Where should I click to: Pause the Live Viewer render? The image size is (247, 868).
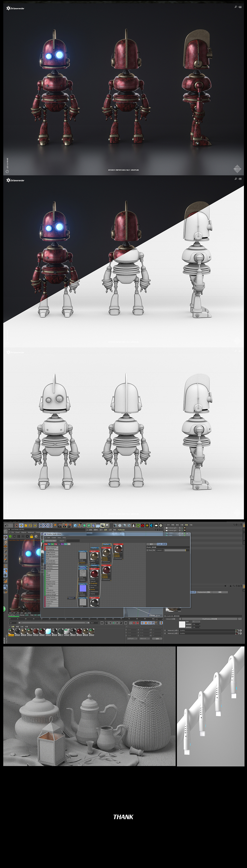19,536
